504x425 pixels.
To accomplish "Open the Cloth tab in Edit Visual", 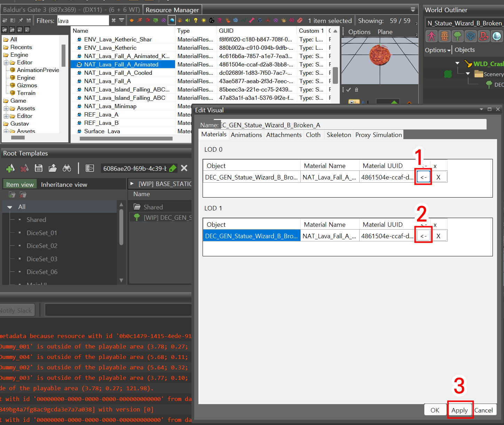I will tap(313, 135).
